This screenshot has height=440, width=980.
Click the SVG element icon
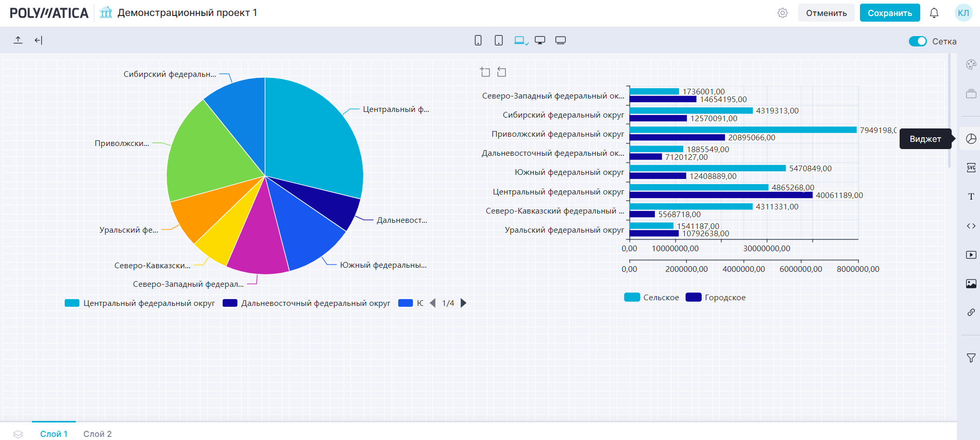coord(971,168)
